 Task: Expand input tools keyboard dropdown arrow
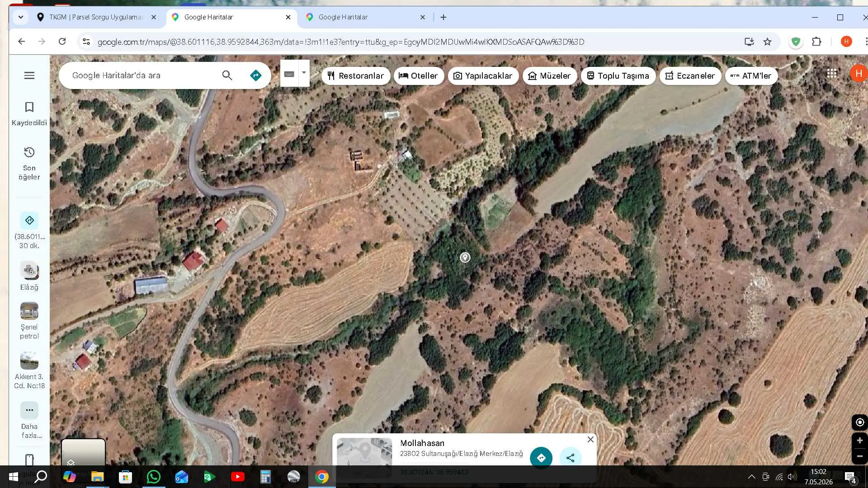[304, 73]
